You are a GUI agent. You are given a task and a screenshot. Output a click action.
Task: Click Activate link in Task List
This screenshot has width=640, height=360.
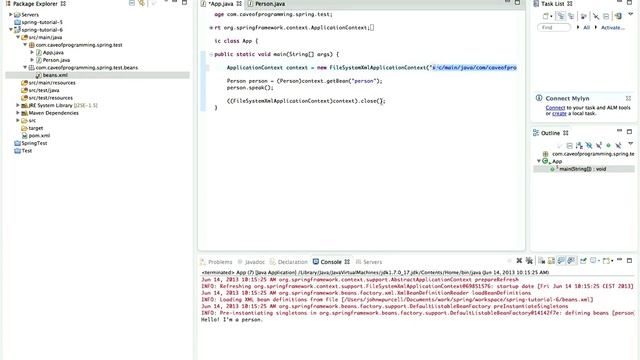pos(613,27)
